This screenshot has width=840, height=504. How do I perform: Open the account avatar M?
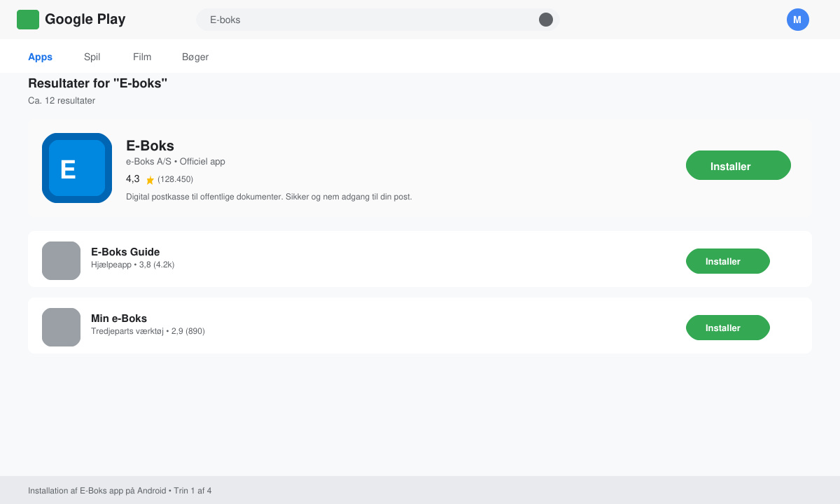pyautogui.click(x=798, y=20)
